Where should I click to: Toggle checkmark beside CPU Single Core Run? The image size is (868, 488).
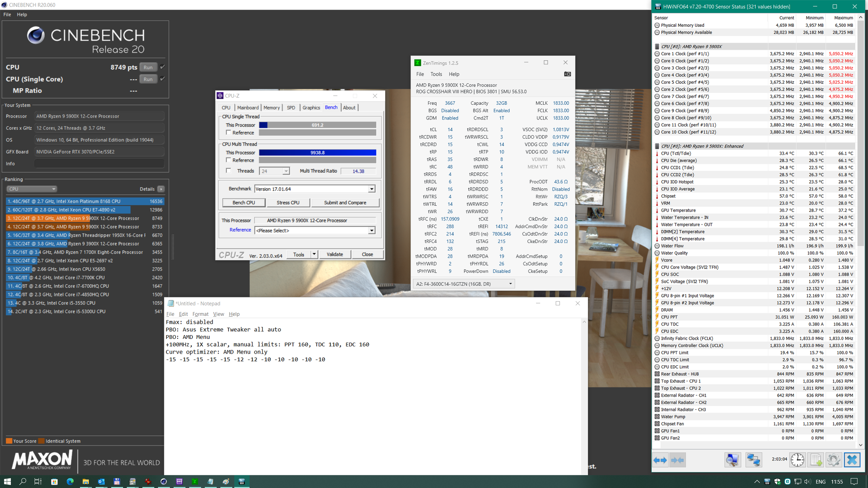163,78
